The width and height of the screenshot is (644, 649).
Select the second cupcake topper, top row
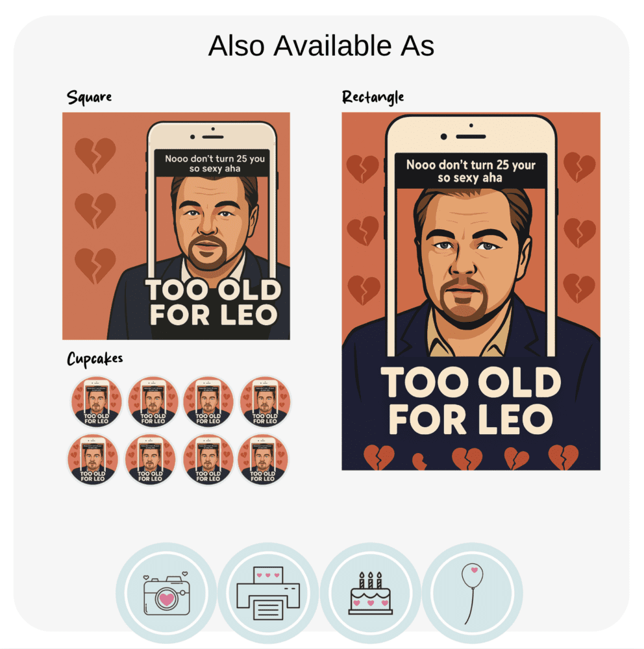tap(153, 402)
